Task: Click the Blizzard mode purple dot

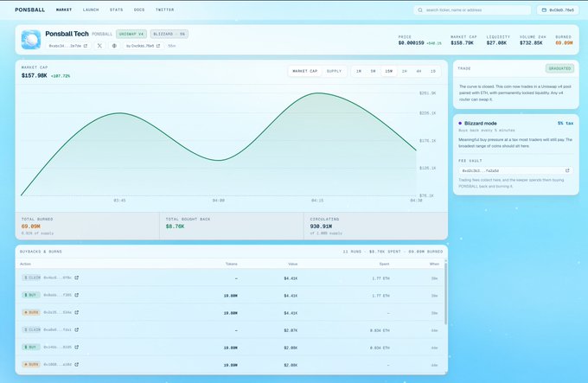Action: click(x=460, y=124)
